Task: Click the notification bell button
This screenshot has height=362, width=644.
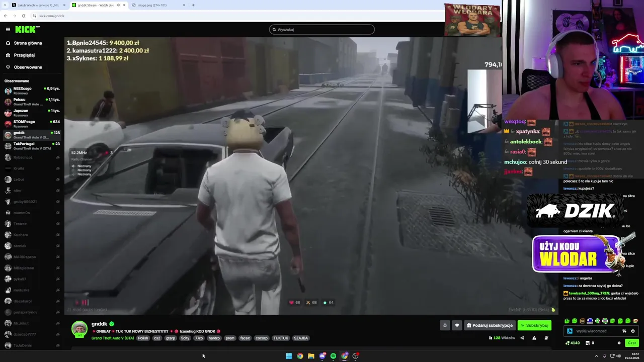Action: point(445,325)
